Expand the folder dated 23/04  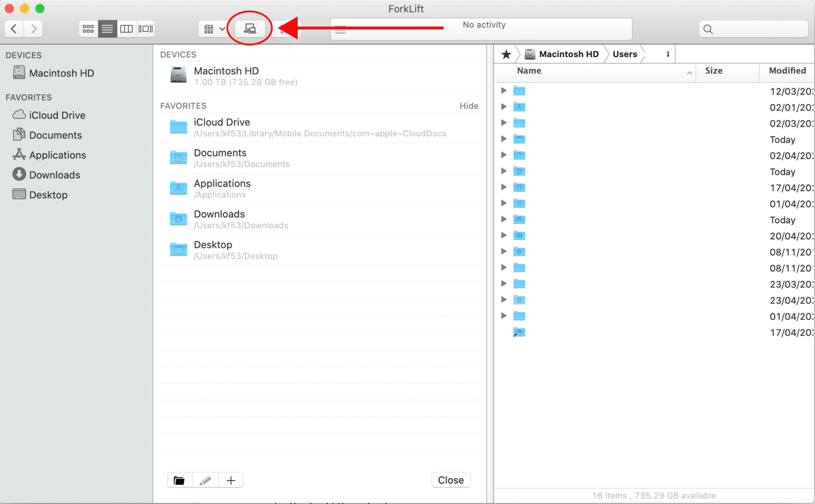(504, 300)
